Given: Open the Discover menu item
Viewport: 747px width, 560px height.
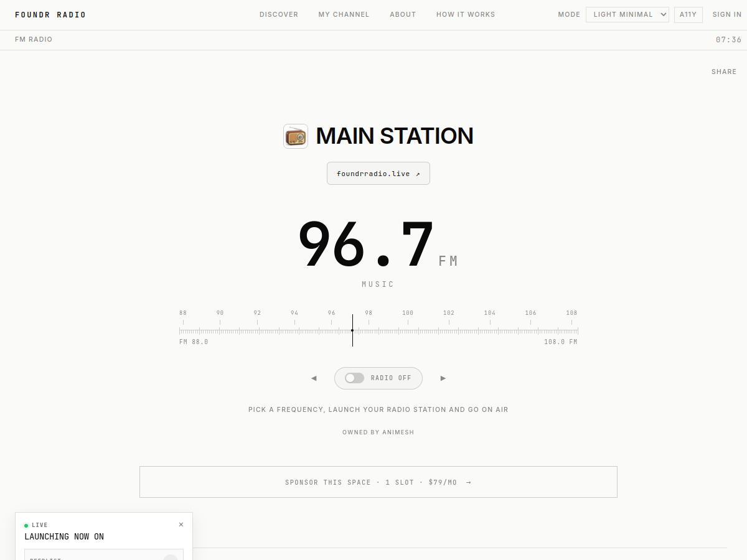Looking at the screenshot, I should point(279,14).
